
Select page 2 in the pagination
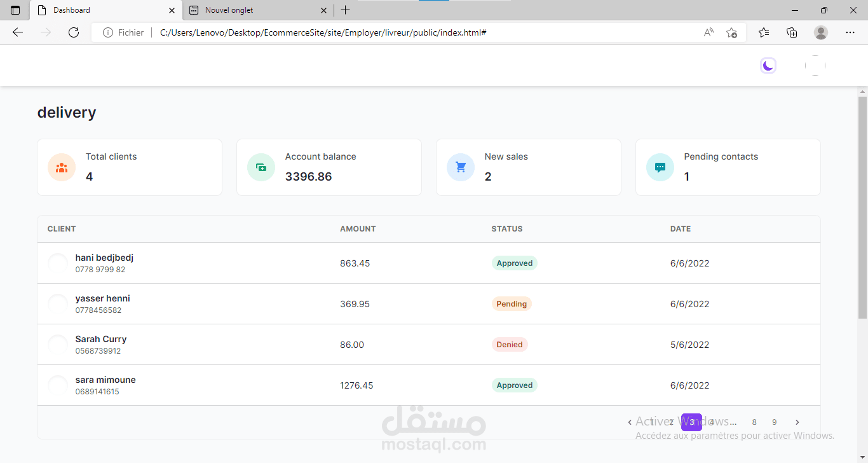(671, 422)
